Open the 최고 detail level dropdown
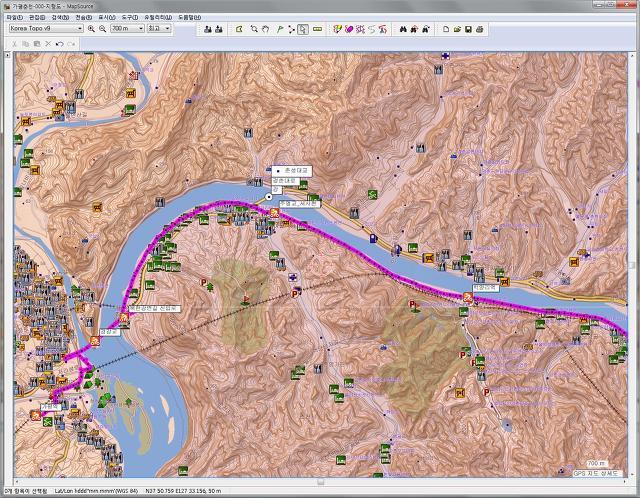Viewport: 640px width, 498px height. 159,29
